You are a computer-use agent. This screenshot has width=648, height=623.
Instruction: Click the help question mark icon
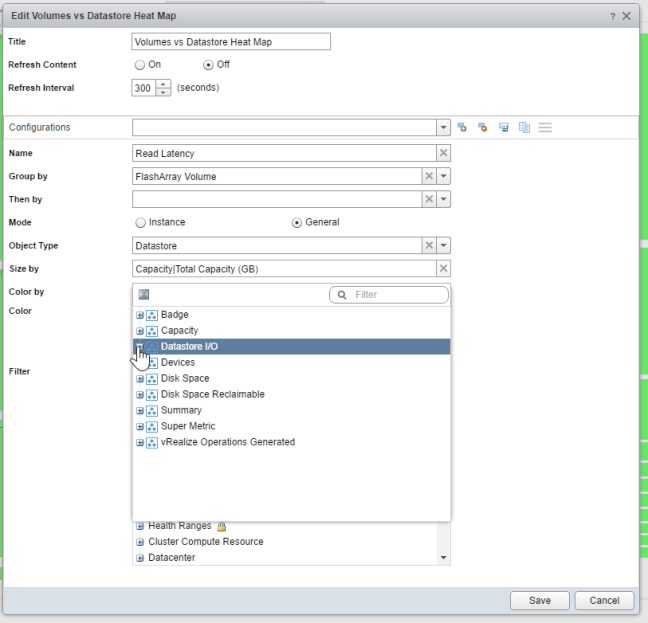tap(611, 18)
